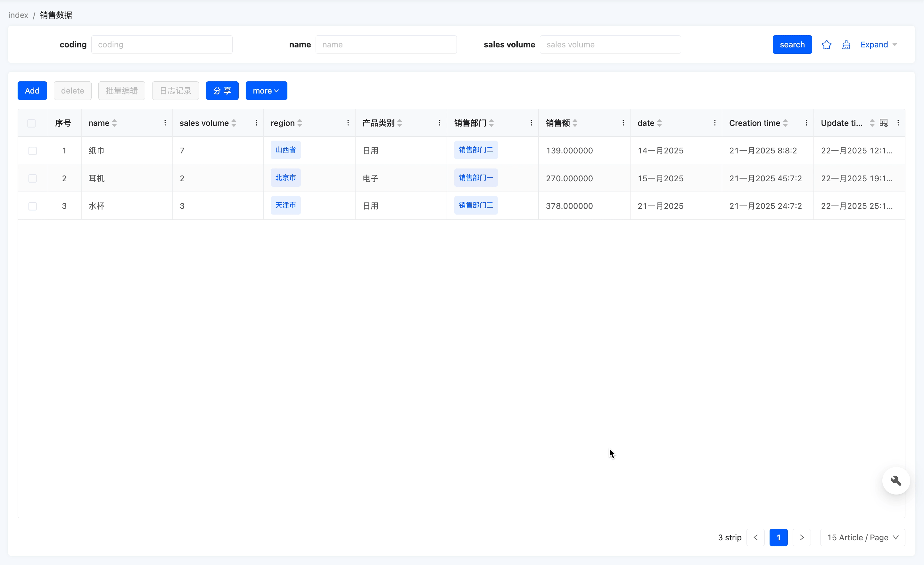Go to index breadcrumb
Viewport: 924px width, 565px height.
coord(18,15)
